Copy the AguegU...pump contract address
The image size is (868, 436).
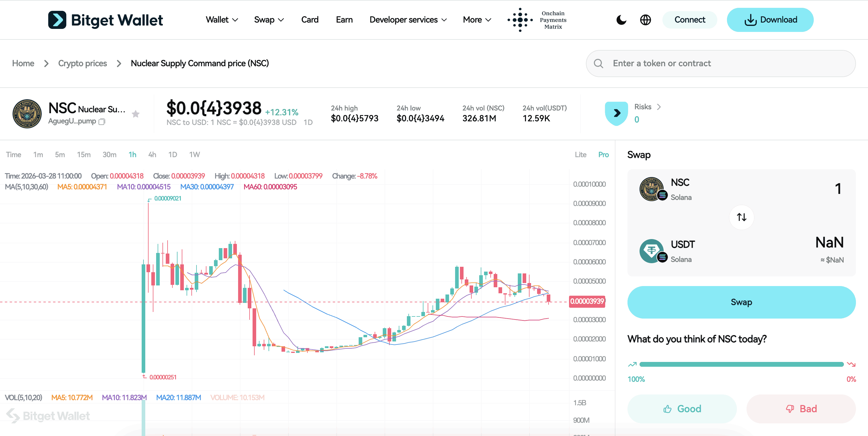(x=102, y=121)
